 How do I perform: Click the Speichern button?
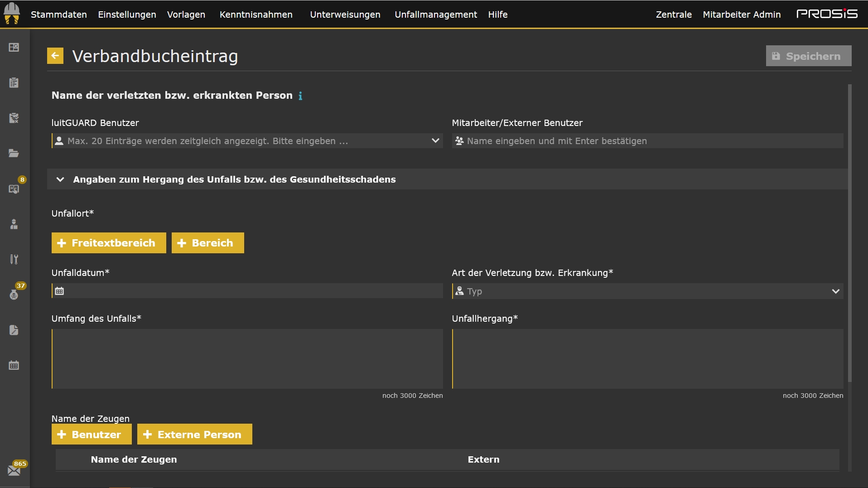pos(808,56)
